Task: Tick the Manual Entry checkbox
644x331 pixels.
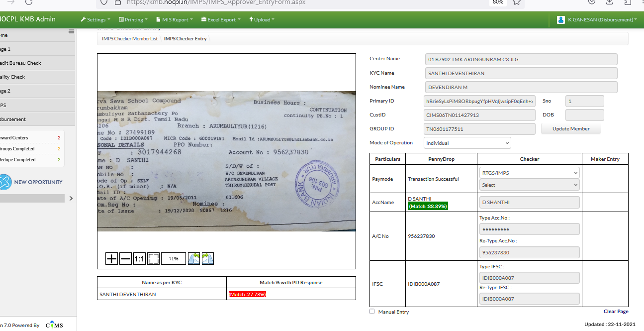Action: pyautogui.click(x=372, y=312)
